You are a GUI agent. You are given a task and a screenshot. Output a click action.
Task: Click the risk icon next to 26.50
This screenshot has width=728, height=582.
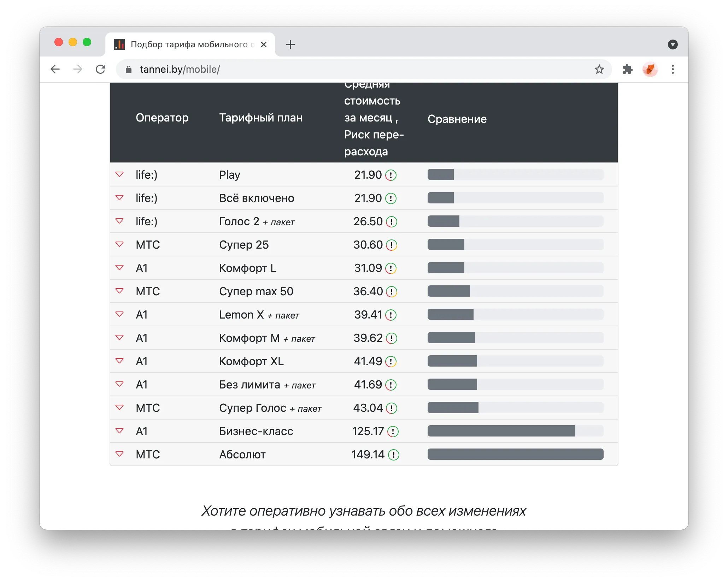[x=391, y=222]
